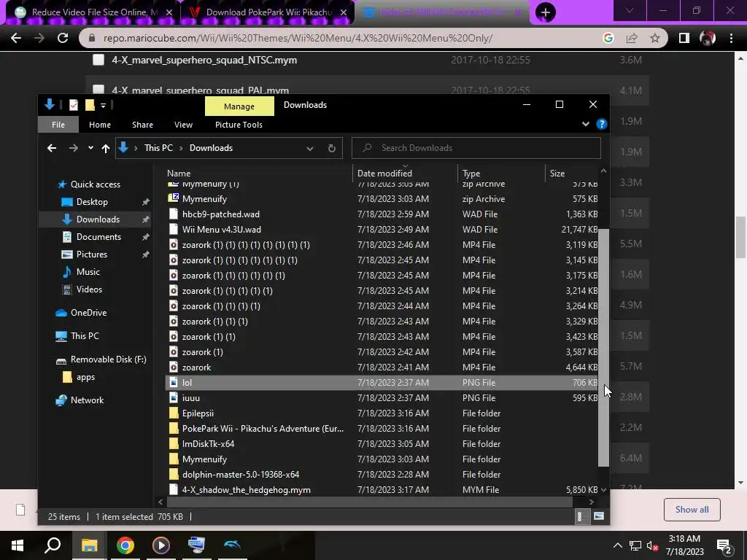Show hidden system tray icons

[x=617, y=545]
